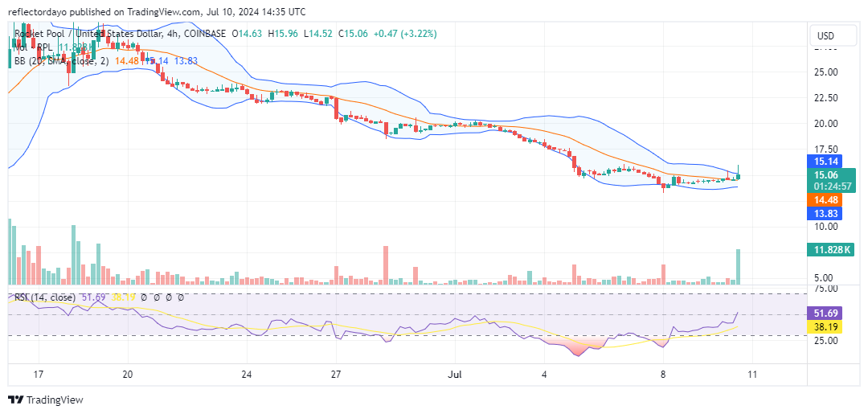The image size is (868, 414).
Task: Click the 10.00 price-axis label
Action: 825,227
